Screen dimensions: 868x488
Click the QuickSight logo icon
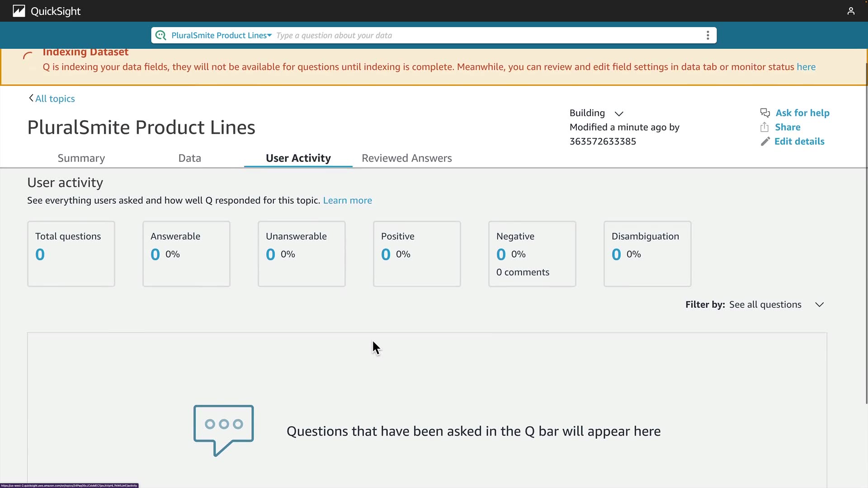click(x=19, y=11)
